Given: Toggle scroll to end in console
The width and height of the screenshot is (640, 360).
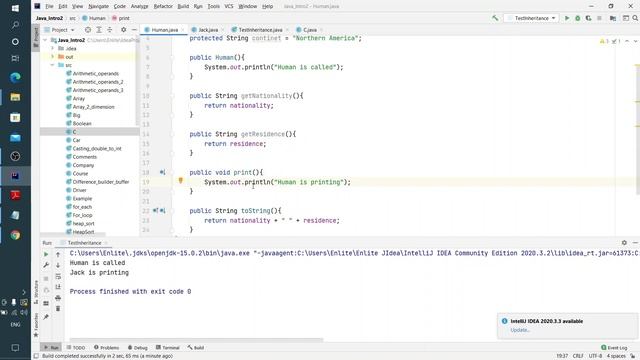Looking at the screenshot, I should (58, 287).
